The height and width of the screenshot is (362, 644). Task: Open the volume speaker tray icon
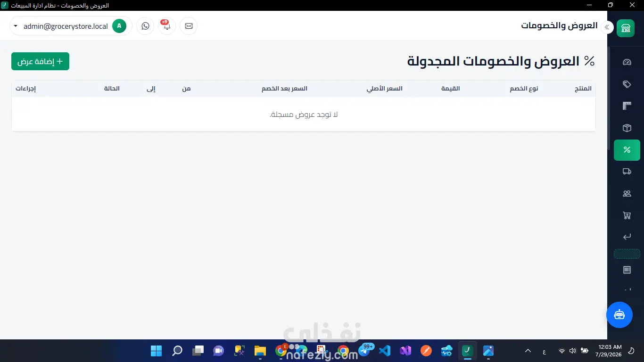pyautogui.click(x=572, y=351)
